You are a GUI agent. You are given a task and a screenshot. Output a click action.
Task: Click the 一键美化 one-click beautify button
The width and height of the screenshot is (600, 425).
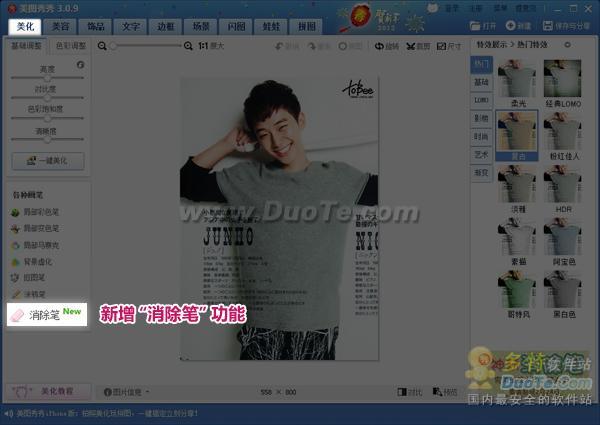point(48,161)
